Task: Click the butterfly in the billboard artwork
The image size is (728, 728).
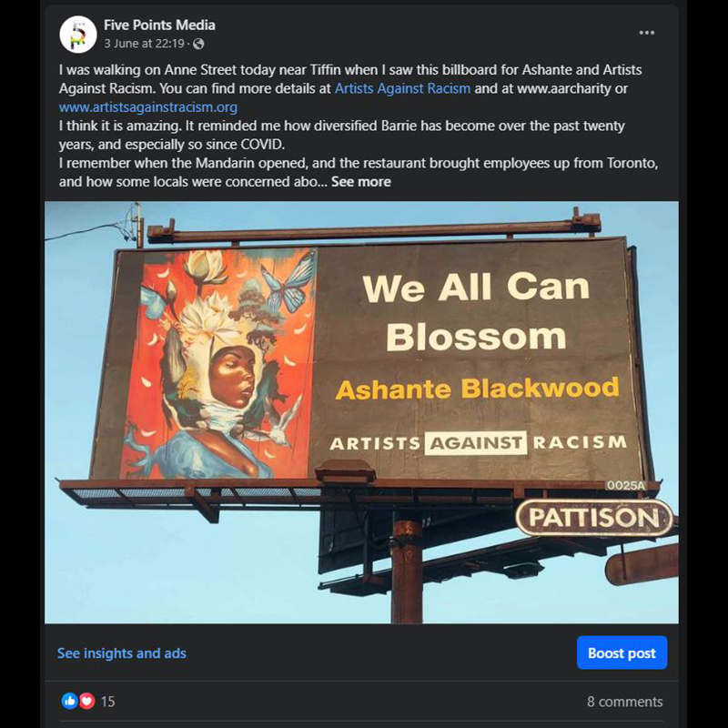Action: coord(288,283)
